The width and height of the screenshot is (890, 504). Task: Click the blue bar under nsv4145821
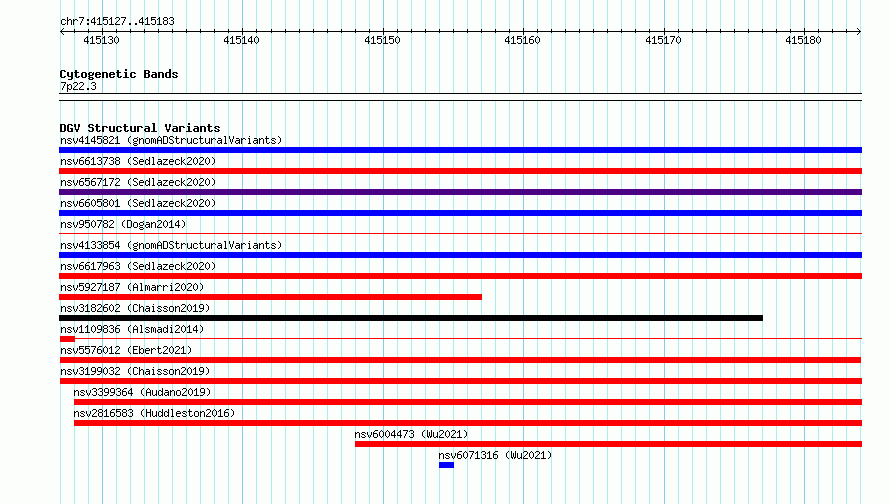tap(460, 150)
